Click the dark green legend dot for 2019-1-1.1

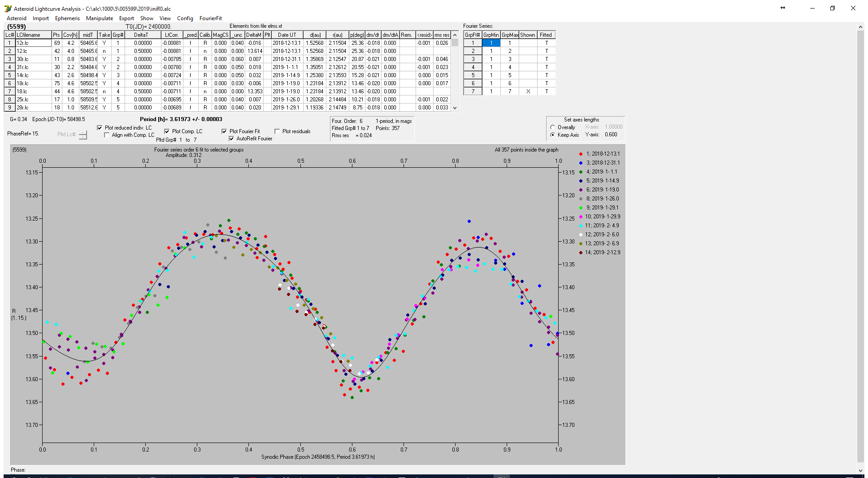coord(581,172)
